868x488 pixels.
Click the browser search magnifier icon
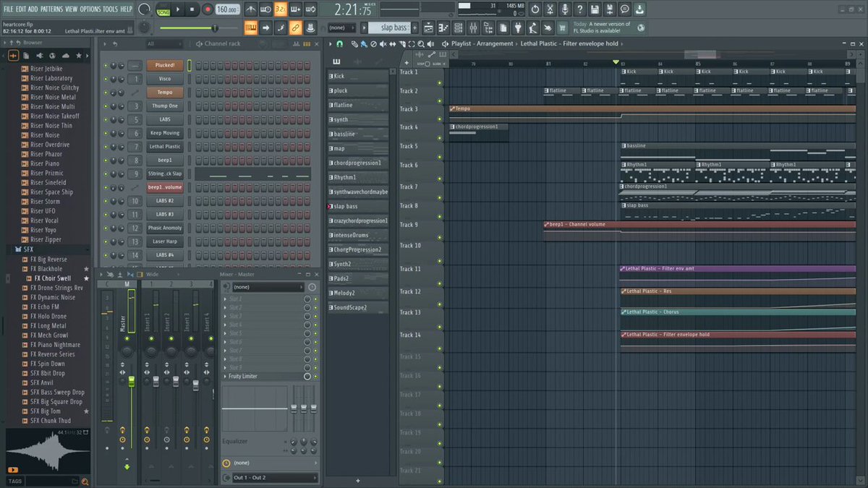(x=84, y=481)
